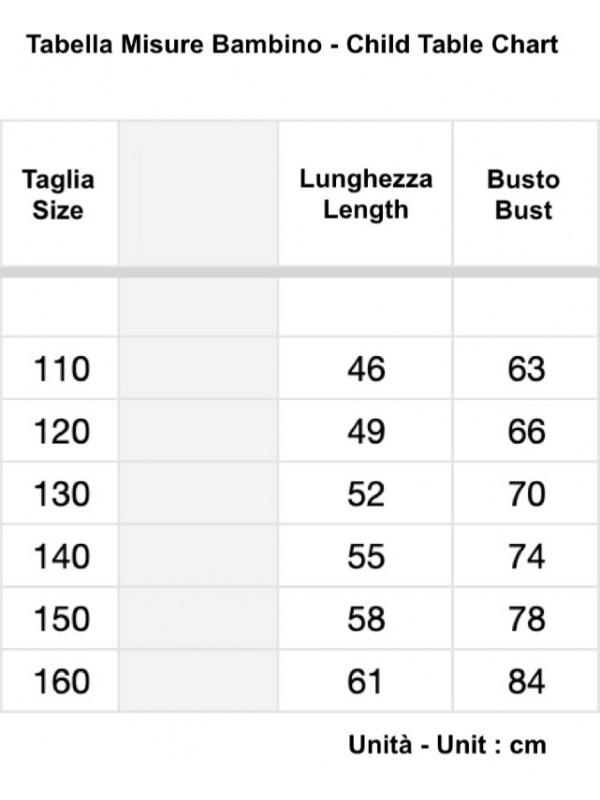The height and width of the screenshot is (800, 600).
Task: Click the Taglia Size column header
Action: (58, 195)
